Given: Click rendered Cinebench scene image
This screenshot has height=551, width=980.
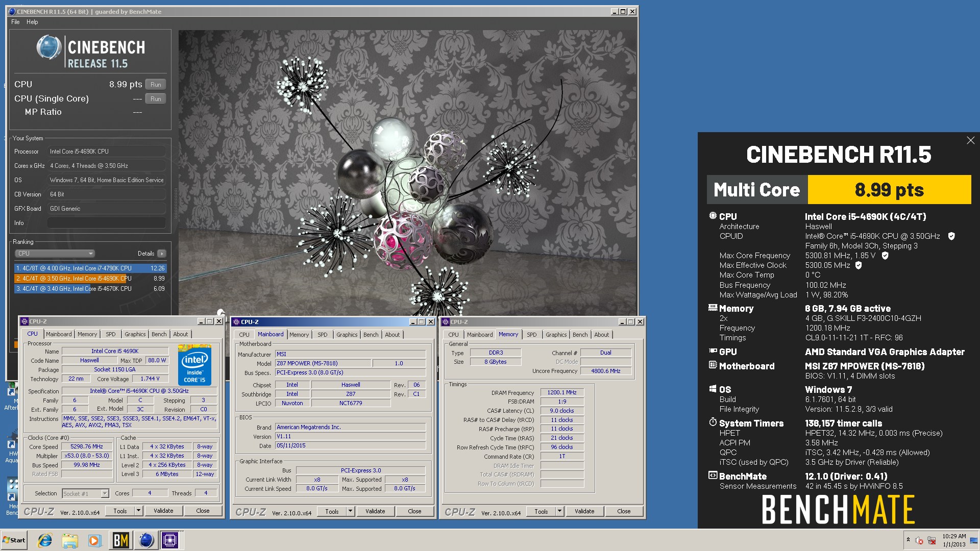Looking at the screenshot, I should pyautogui.click(x=408, y=172).
